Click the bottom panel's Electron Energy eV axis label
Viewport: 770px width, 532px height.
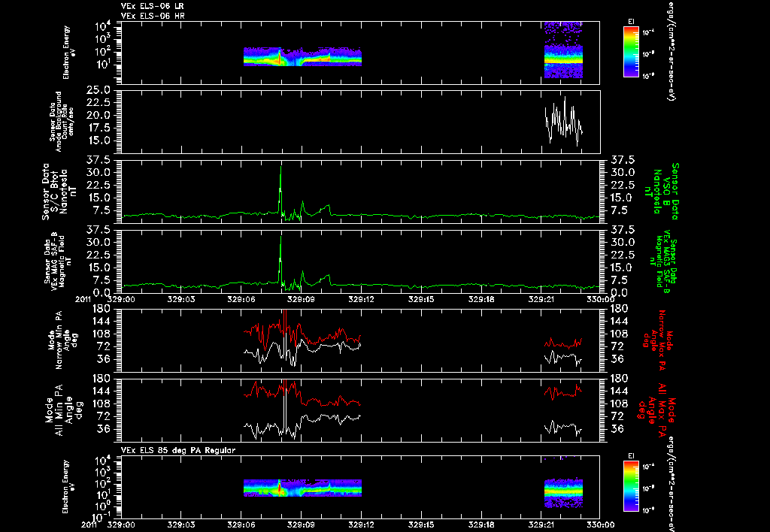tap(67, 487)
